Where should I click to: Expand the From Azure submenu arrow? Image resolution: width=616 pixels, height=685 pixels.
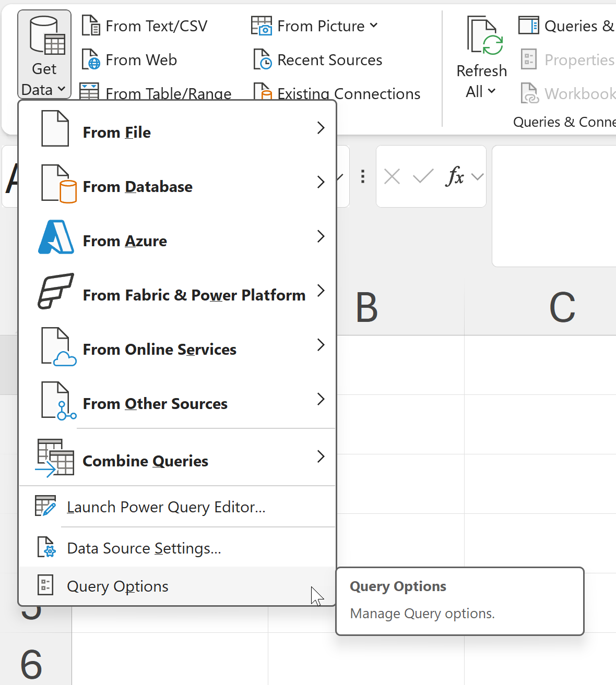tap(321, 236)
